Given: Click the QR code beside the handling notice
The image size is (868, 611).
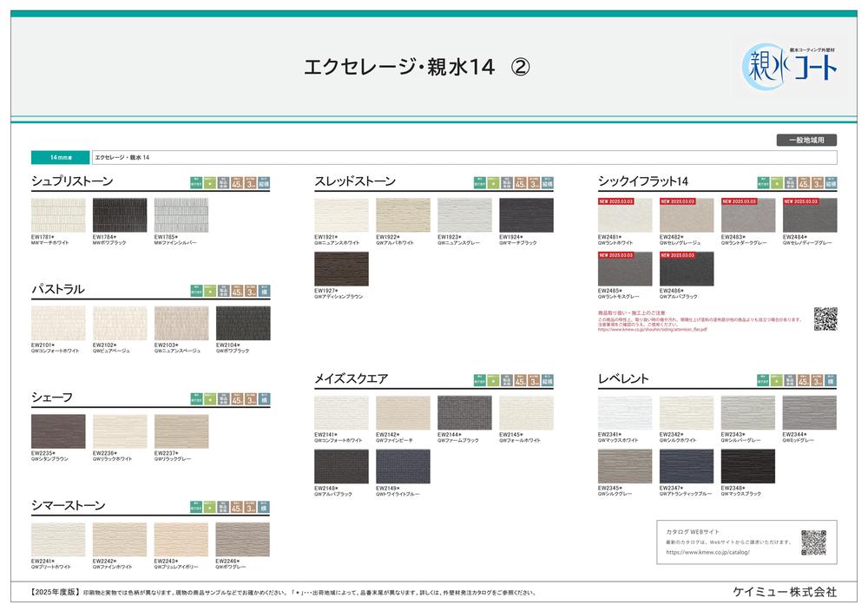Looking at the screenshot, I should click(x=825, y=319).
